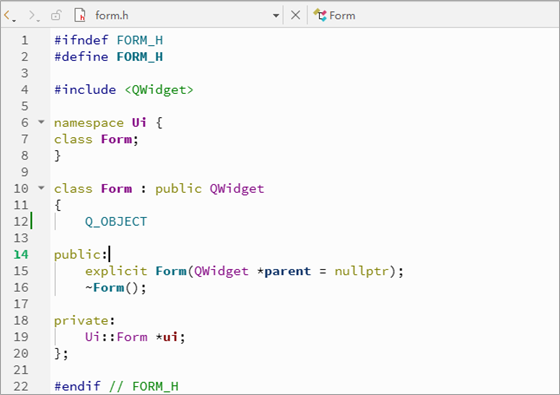Place cursor on Q_OBJECT macro
The height and width of the screenshot is (395, 560).
116,222
